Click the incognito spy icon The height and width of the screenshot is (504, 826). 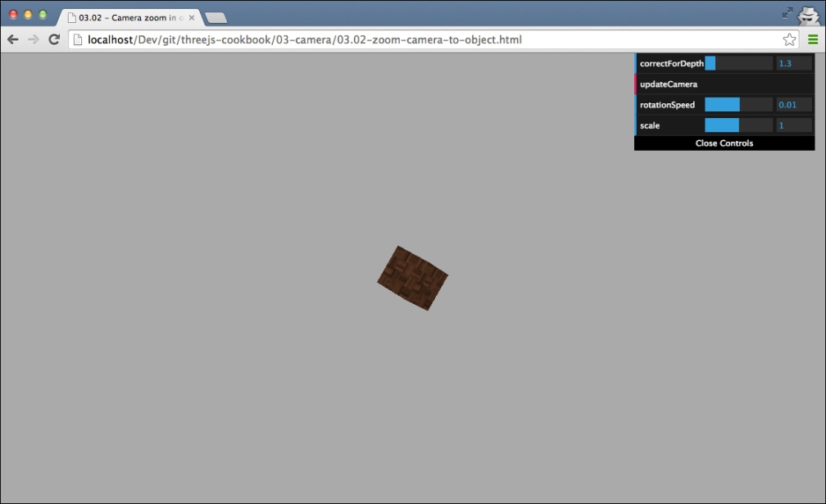(x=809, y=15)
